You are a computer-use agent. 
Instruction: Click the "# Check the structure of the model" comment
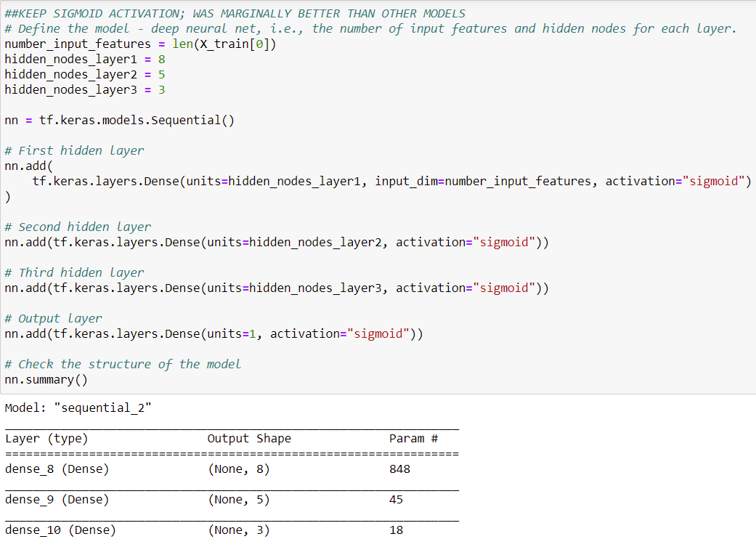coord(123,364)
